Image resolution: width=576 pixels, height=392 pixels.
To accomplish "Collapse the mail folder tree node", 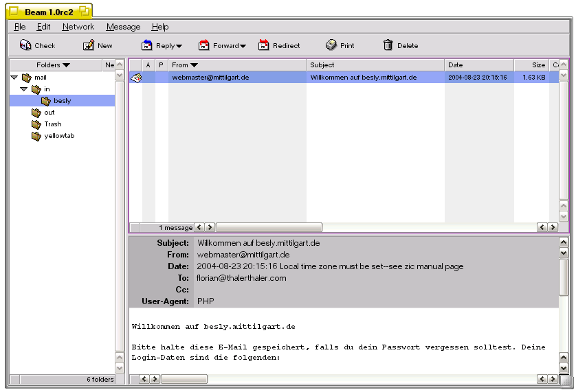I will point(14,78).
